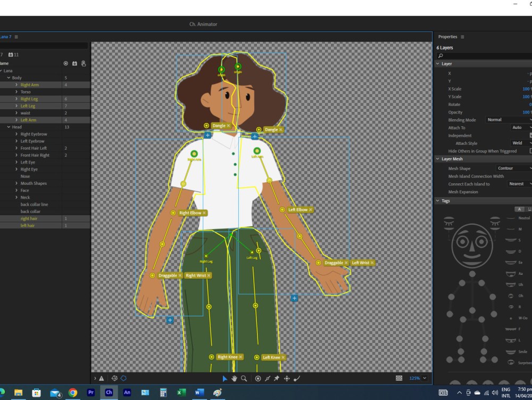Select the Pin tool
Viewport: 532px width, 400px height.
coord(277,378)
